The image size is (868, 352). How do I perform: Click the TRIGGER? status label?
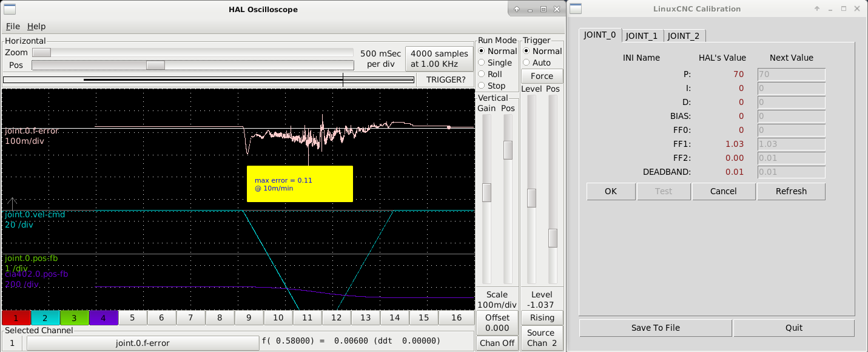pos(446,80)
